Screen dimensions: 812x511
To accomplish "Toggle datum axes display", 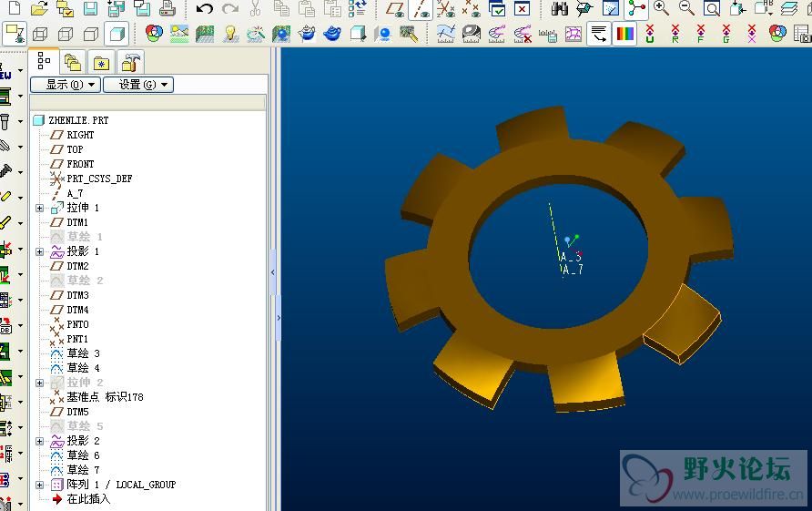I will (421, 8).
